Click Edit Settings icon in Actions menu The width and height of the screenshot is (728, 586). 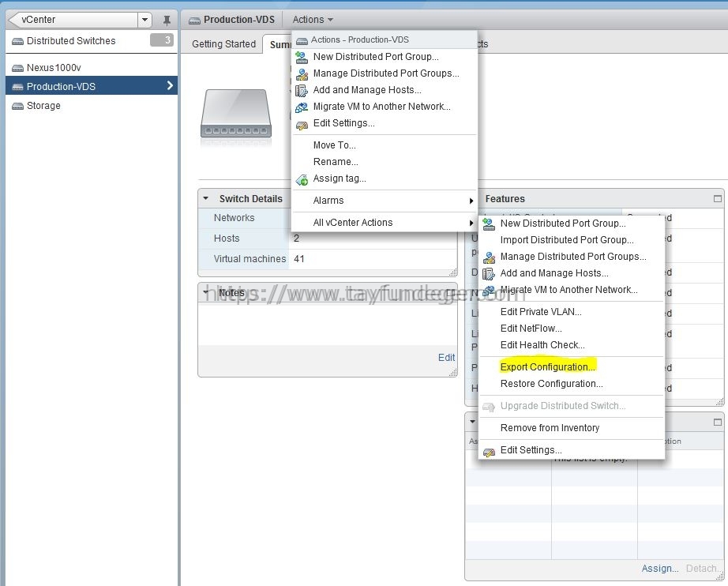tap(302, 125)
